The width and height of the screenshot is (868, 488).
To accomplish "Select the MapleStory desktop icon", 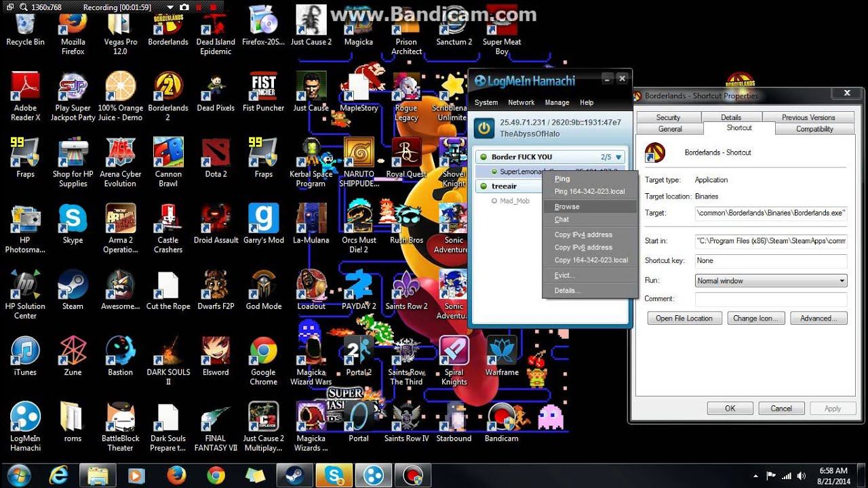I will click(359, 91).
